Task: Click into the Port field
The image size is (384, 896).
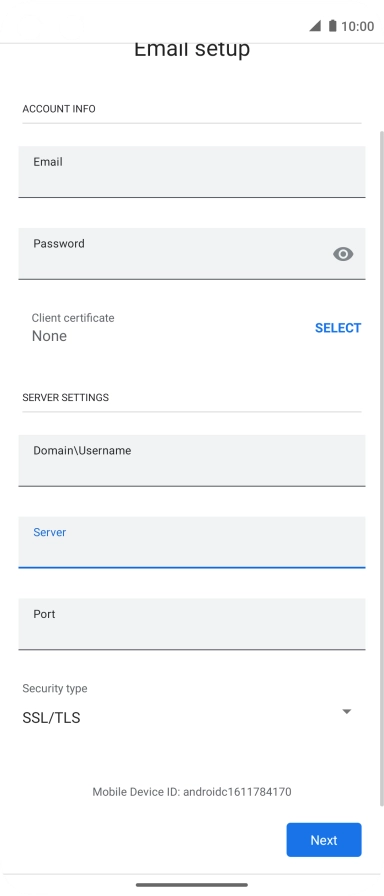Action: click(192, 624)
